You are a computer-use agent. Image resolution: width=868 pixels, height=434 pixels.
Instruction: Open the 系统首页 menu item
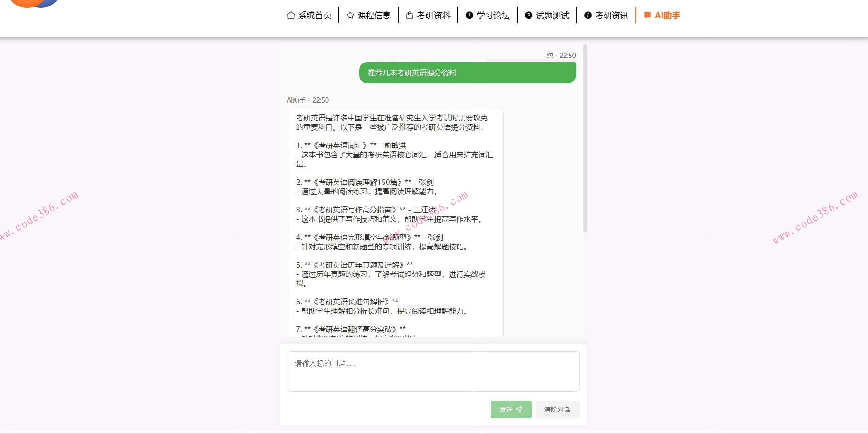pyautogui.click(x=314, y=15)
